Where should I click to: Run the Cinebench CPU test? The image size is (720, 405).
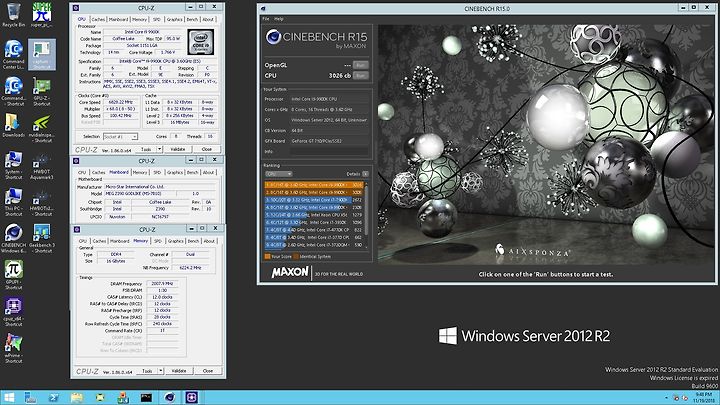[x=360, y=75]
